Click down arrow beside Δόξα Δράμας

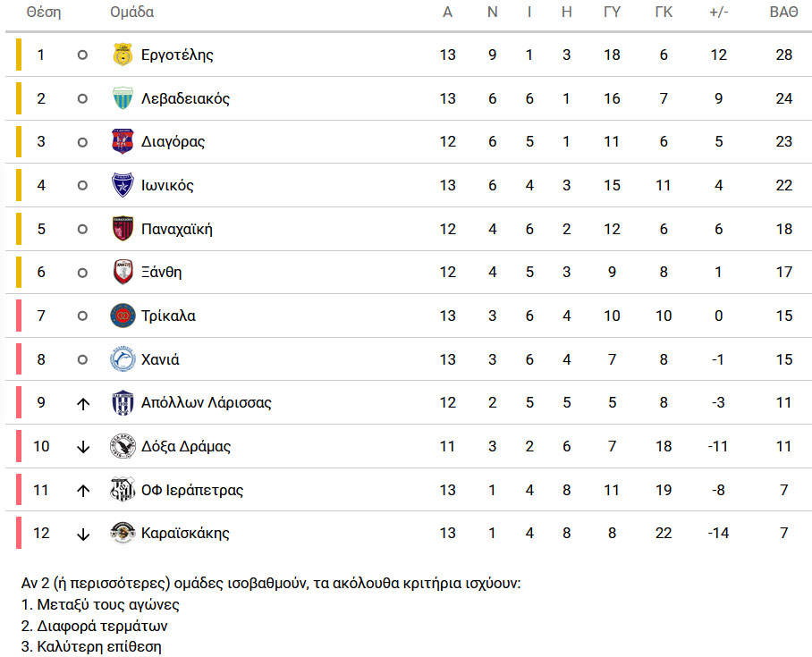(82, 447)
